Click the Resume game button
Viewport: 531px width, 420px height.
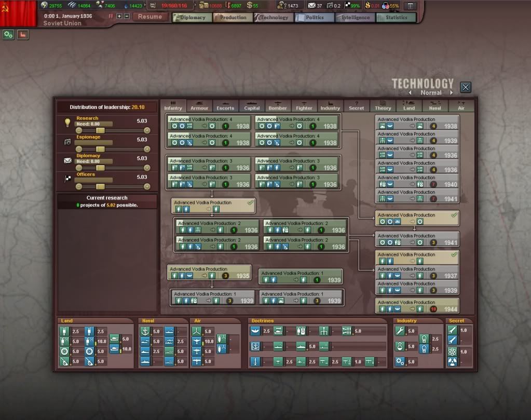click(151, 17)
